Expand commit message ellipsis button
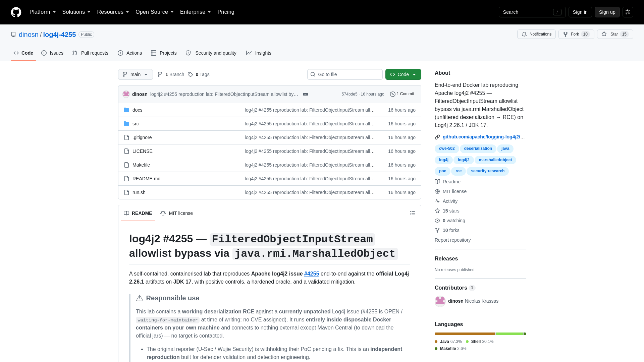 tap(306, 94)
